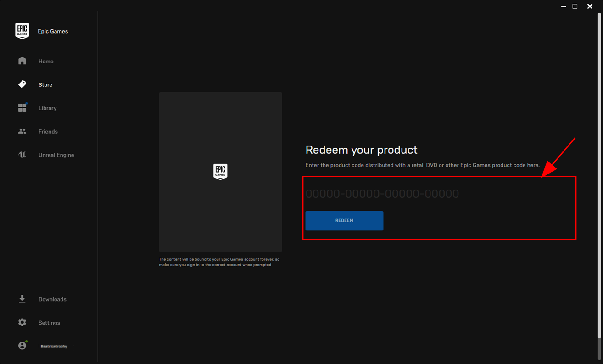Click the user account avatar icon
The image size is (603, 364).
(x=22, y=346)
